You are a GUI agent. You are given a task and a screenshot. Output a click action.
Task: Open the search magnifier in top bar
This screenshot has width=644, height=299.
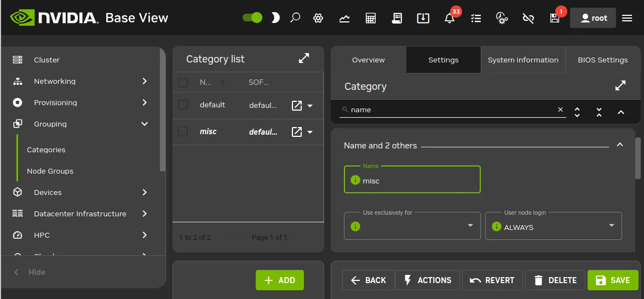coord(295,18)
